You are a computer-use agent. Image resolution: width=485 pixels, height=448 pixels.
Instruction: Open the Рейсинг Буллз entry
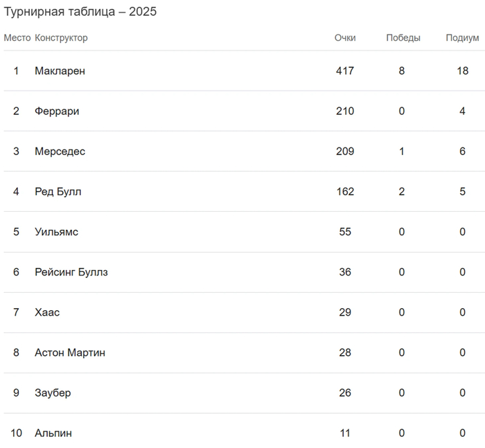[71, 271]
